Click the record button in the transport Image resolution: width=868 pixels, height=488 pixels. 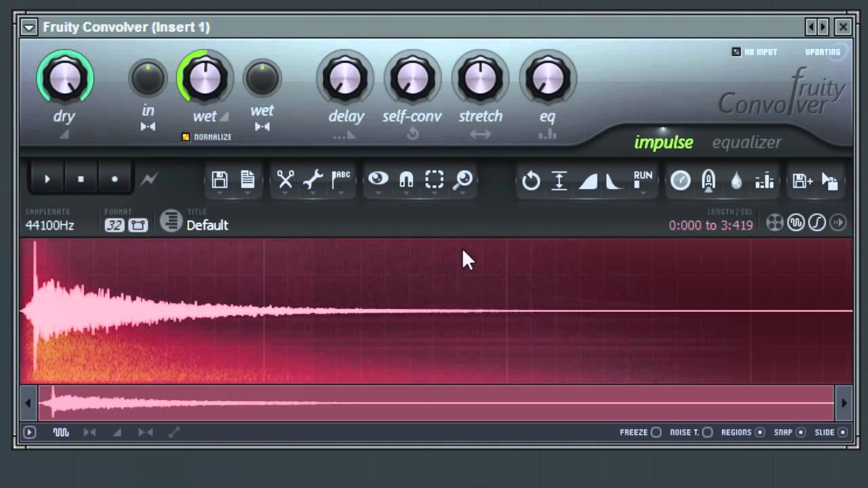[x=114, y=180]
